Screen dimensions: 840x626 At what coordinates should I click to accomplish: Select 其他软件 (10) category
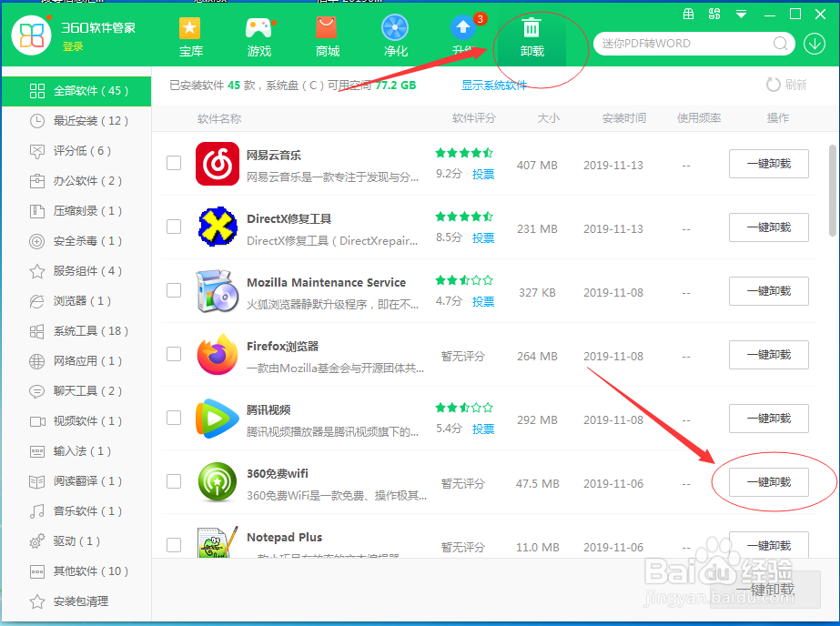[76, 570]
